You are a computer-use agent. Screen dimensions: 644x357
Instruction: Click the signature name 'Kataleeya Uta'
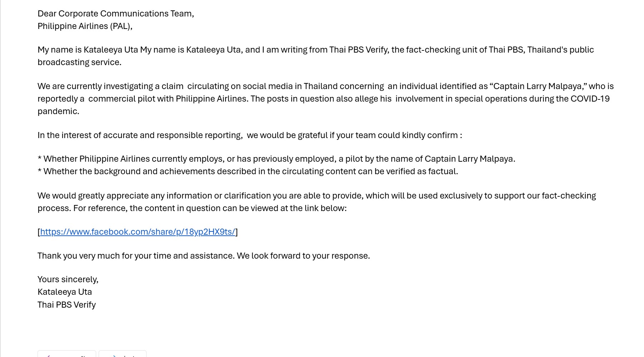(65, 292)
